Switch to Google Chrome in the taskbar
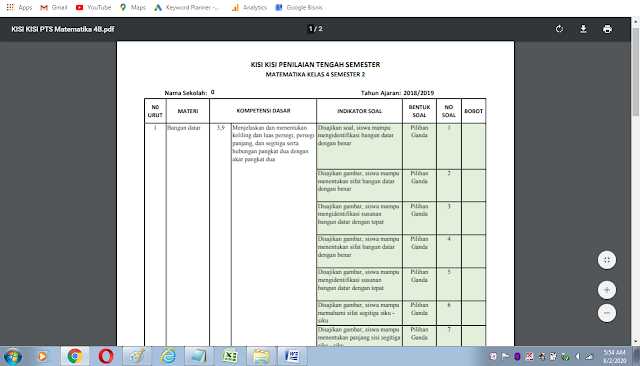Image resolution: width=640 pixels, height=366 pixels. [x=75, y=356]
